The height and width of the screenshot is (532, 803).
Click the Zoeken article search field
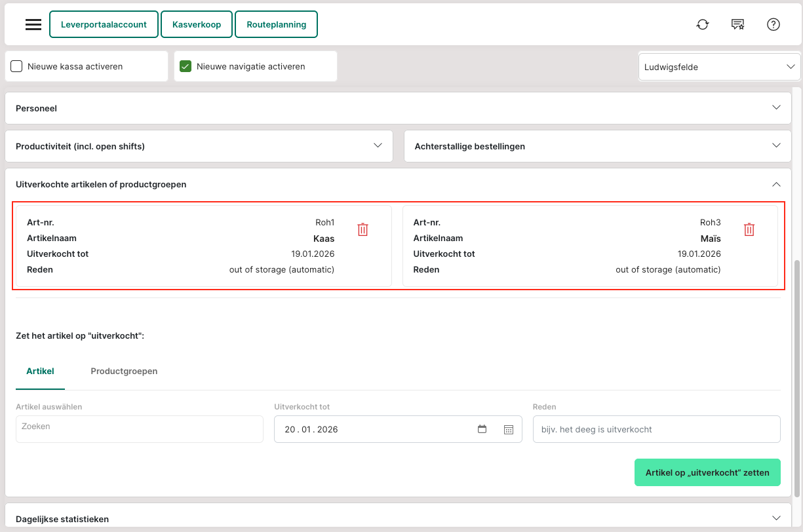[x=139, y=429]
